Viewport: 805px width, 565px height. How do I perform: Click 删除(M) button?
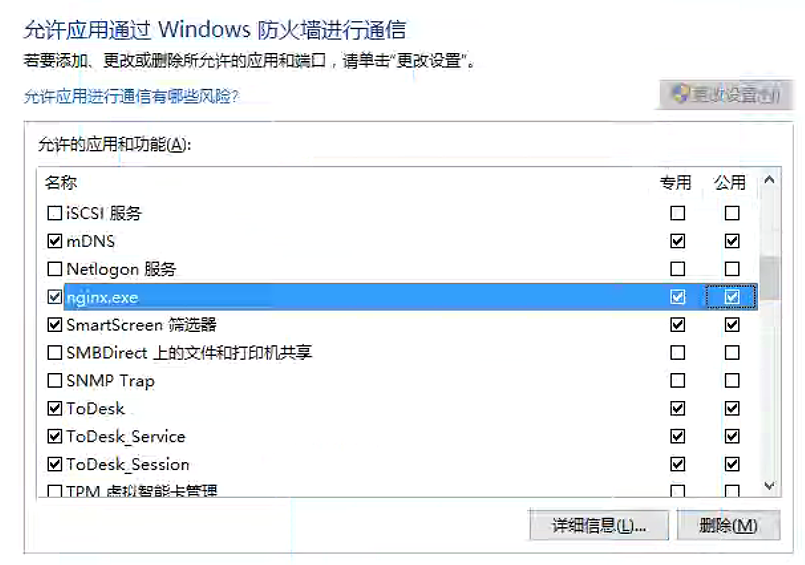tap(729, 525)
